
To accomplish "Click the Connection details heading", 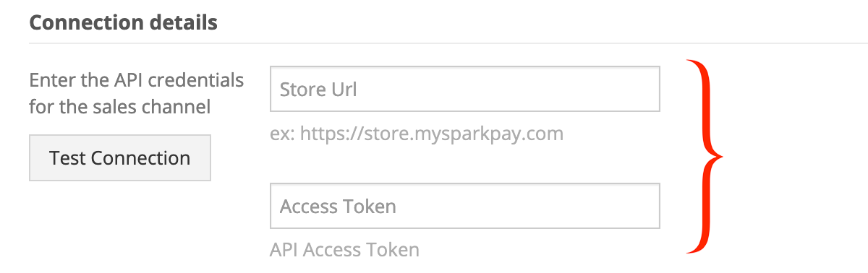I will [x=123, y=22].
